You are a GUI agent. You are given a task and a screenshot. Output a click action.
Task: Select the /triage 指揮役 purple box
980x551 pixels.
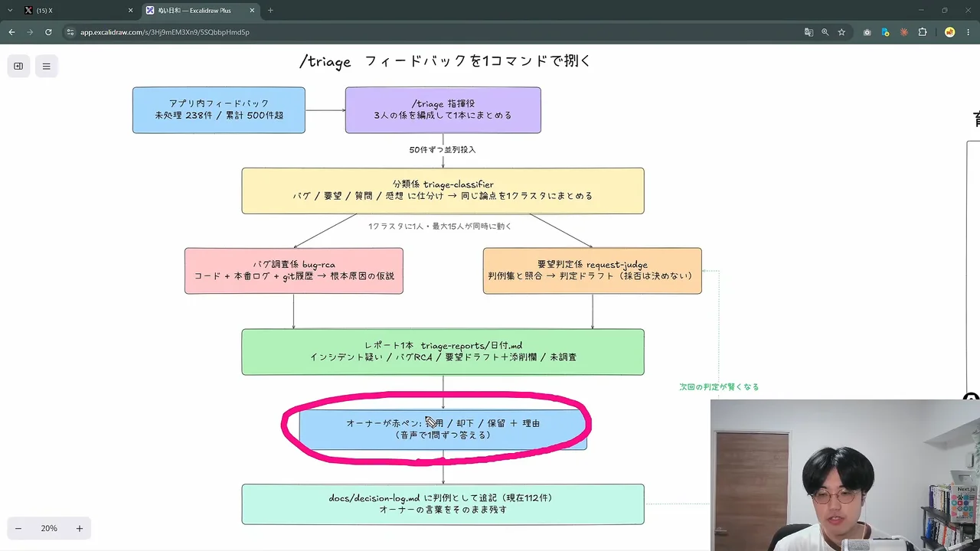pos(443,110)
